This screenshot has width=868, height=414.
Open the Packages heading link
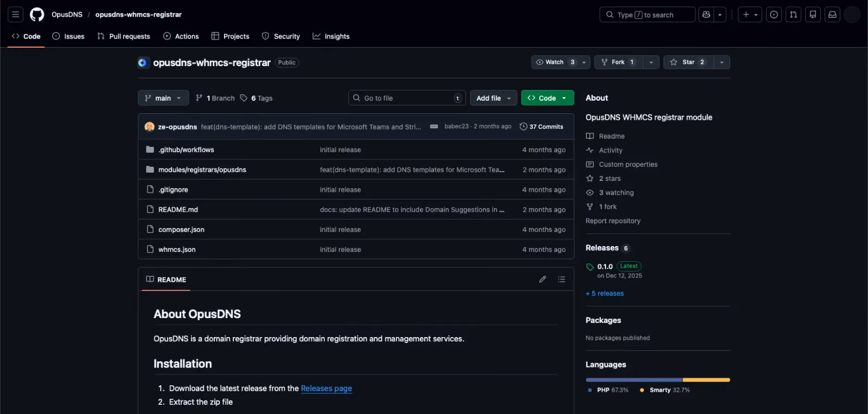coord(603,321)
